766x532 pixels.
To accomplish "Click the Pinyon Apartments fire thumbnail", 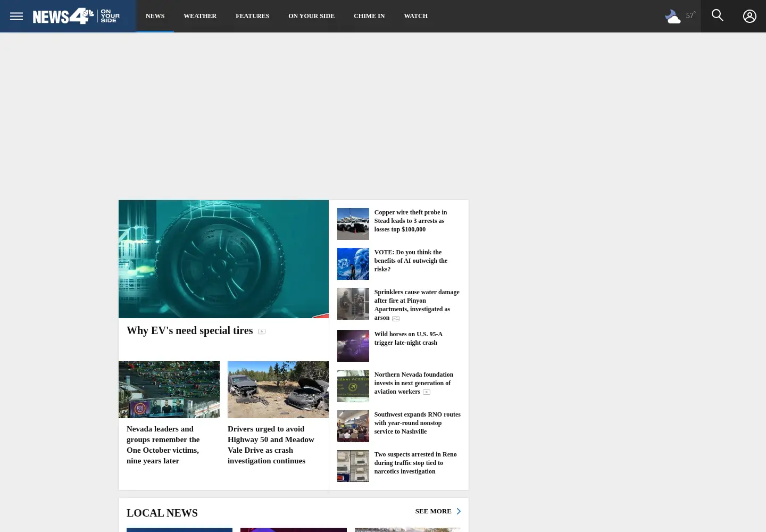I will [x=353, y=304].
